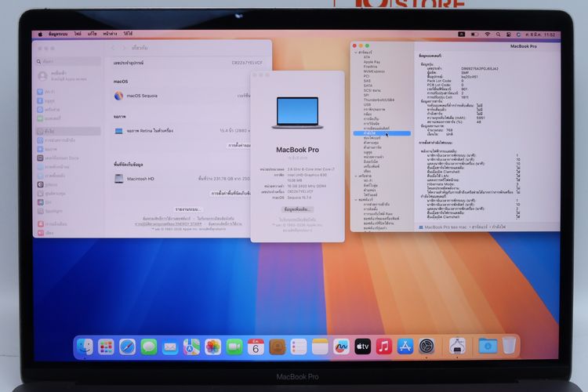
Task: Select Thunderbolt/USB4 in System Information sidebar
Action: point(379,100)
